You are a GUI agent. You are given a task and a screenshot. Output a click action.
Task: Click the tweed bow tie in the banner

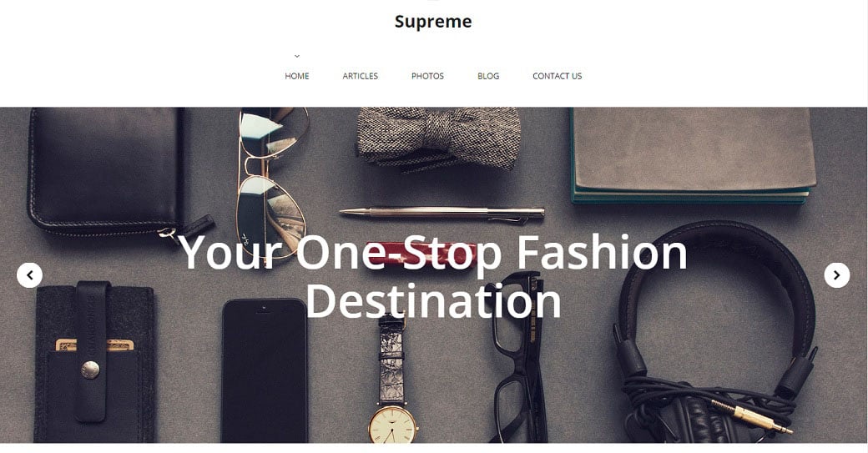pyautogui.click(x=438, y=138)
